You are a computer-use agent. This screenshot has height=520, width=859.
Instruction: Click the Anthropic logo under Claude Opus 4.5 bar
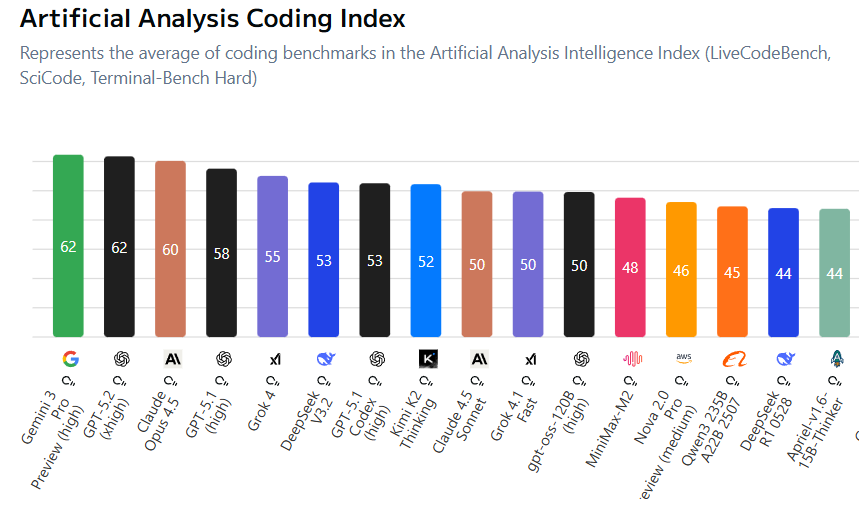pos(173,359)
